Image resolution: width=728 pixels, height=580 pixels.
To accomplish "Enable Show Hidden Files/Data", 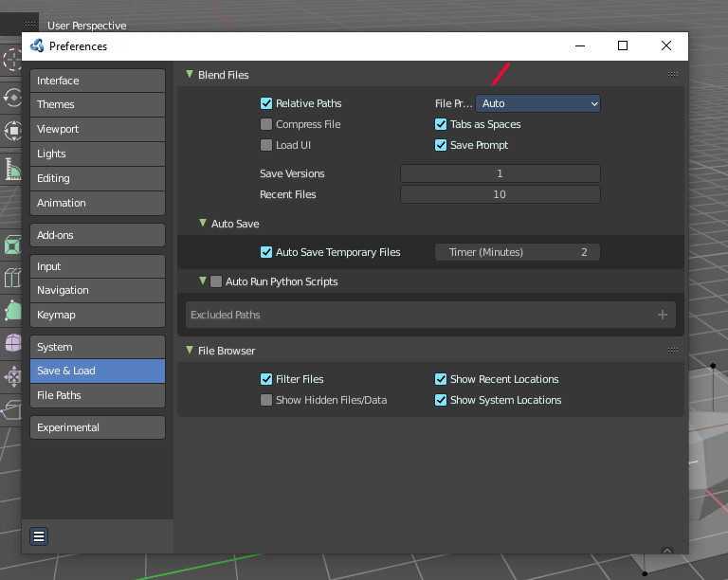I will [x=266, y=400].
